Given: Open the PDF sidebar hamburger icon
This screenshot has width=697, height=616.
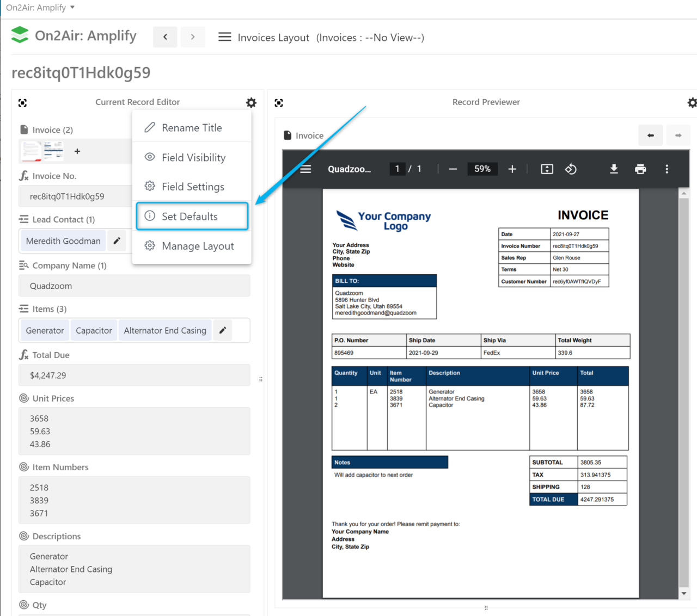Looking at the screenshot, I should tap(305, 169).
